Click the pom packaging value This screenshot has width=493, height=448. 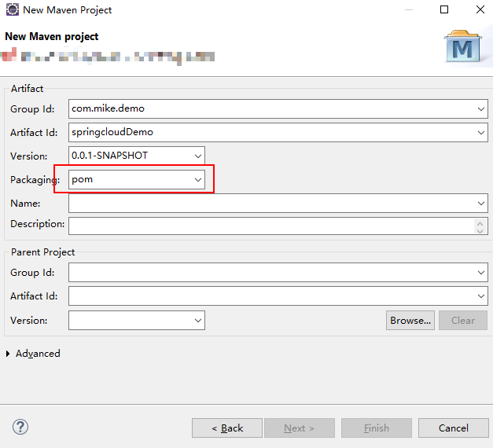[82, 179]
